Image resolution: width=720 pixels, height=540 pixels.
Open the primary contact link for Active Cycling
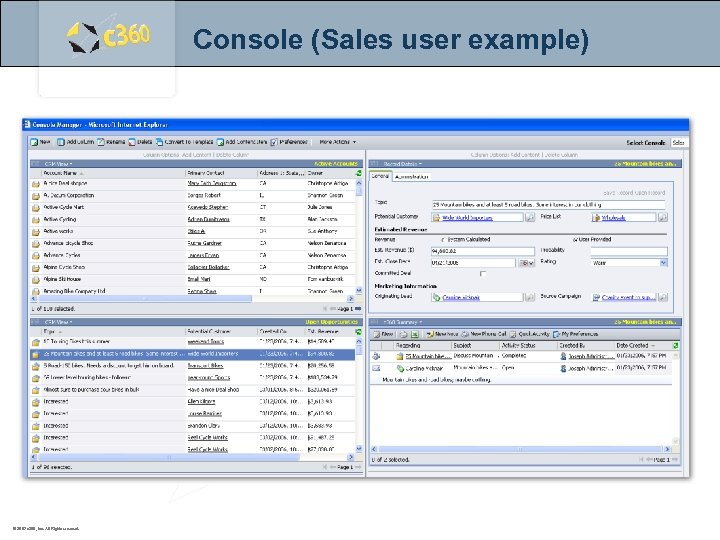point(208,219)
